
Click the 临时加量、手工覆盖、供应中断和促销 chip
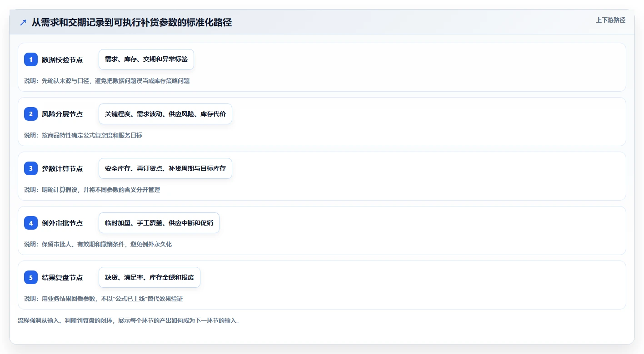(159, 223)
